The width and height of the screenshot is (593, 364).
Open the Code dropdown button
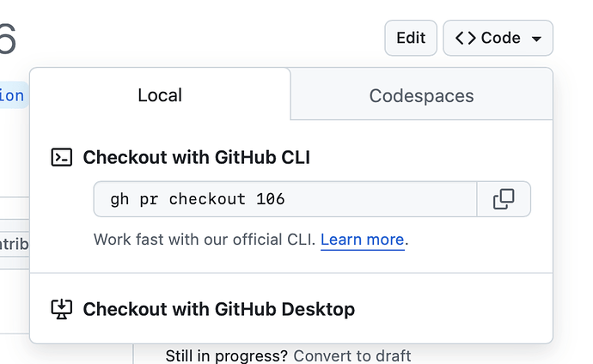pos(498,38)
